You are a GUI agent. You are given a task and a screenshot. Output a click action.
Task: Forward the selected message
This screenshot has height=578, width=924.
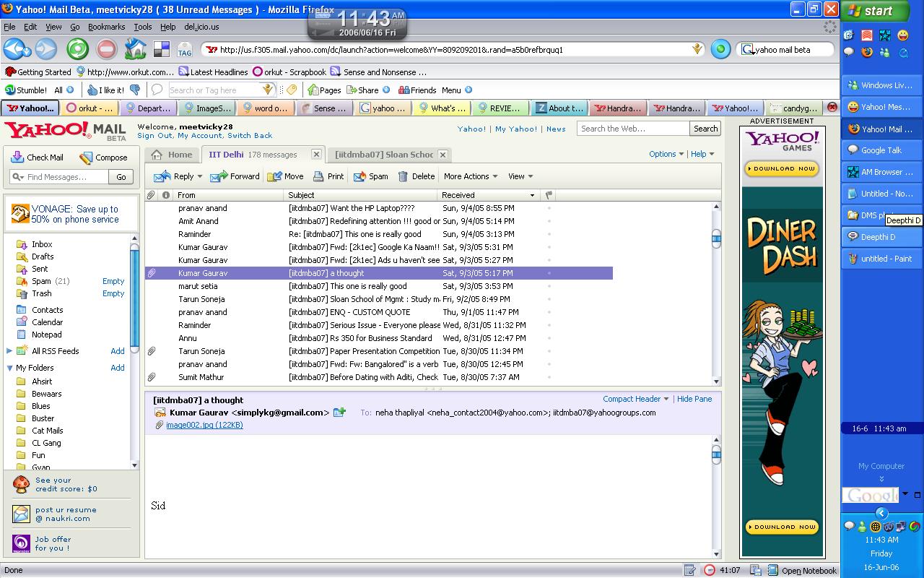click(235, 176)
